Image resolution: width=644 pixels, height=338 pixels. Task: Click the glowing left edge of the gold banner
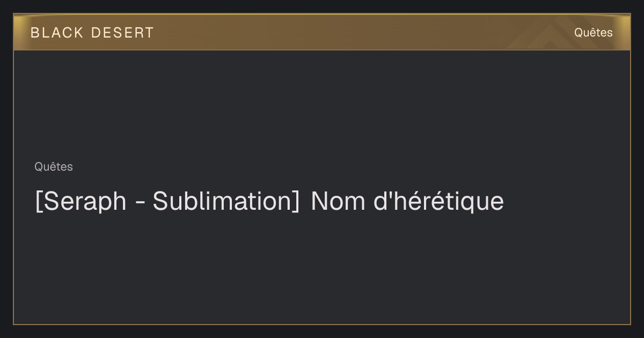18,32
